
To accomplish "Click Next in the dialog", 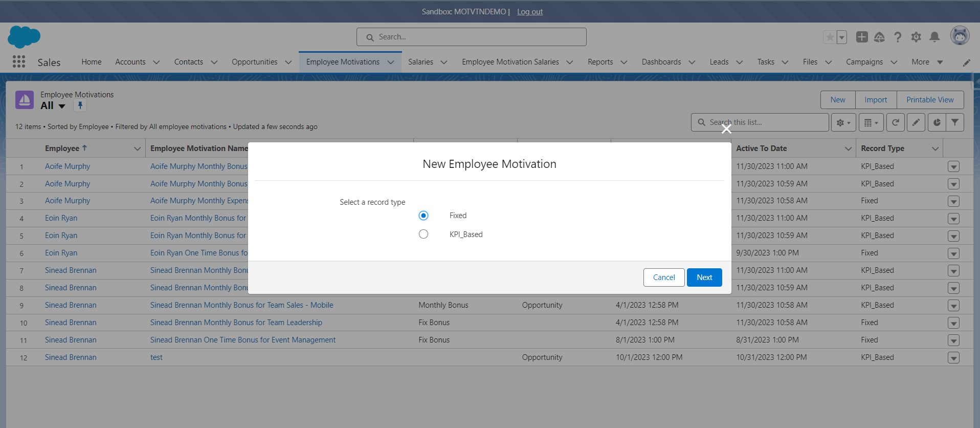I will point(704,277).
